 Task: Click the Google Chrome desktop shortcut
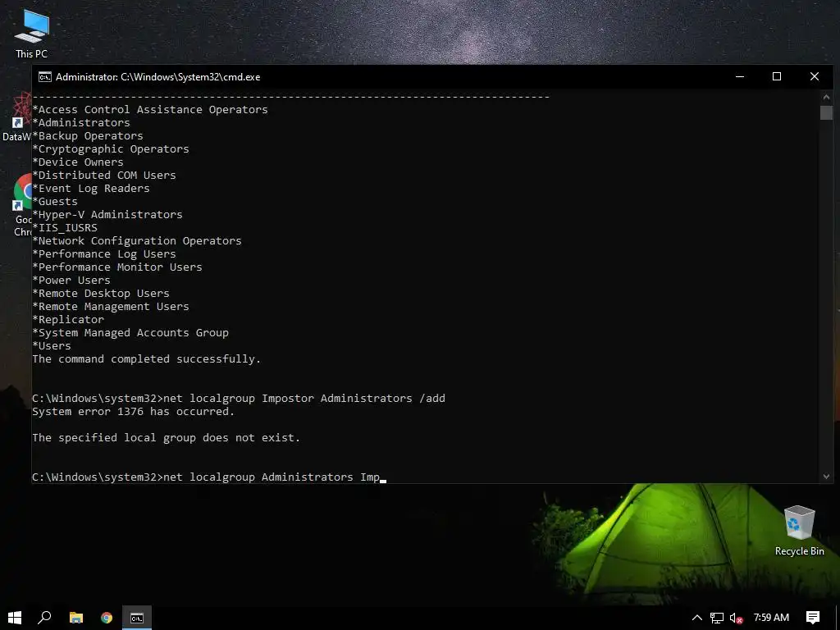21,205
